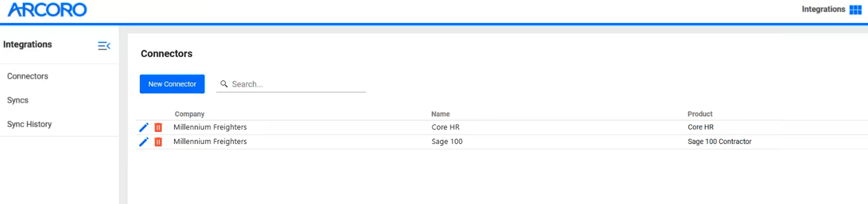
Task: Sort by the Company column header
Action: click(x=189, y=114)
